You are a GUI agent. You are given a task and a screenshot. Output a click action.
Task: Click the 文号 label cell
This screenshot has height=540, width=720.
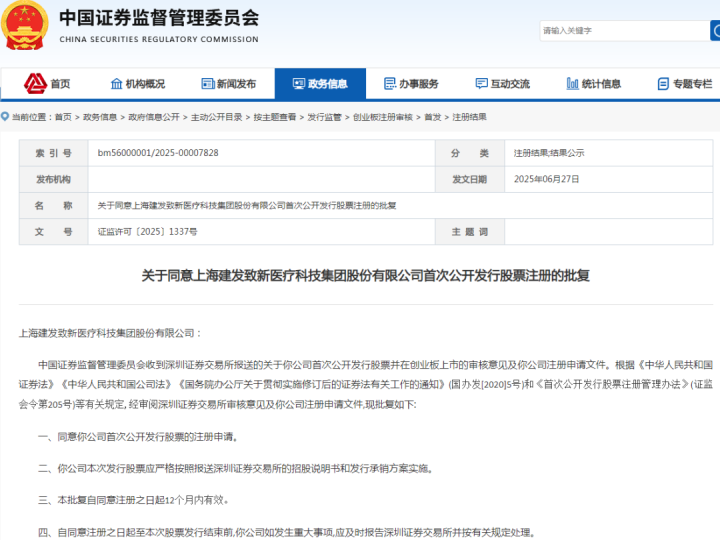point(54,231)
